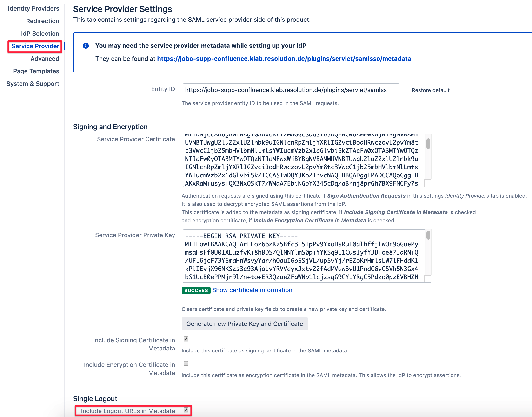This screenshot has width=532, height=417.
Task: Click the Service Provider Certificate label
Action: click(x=136, y=139)
